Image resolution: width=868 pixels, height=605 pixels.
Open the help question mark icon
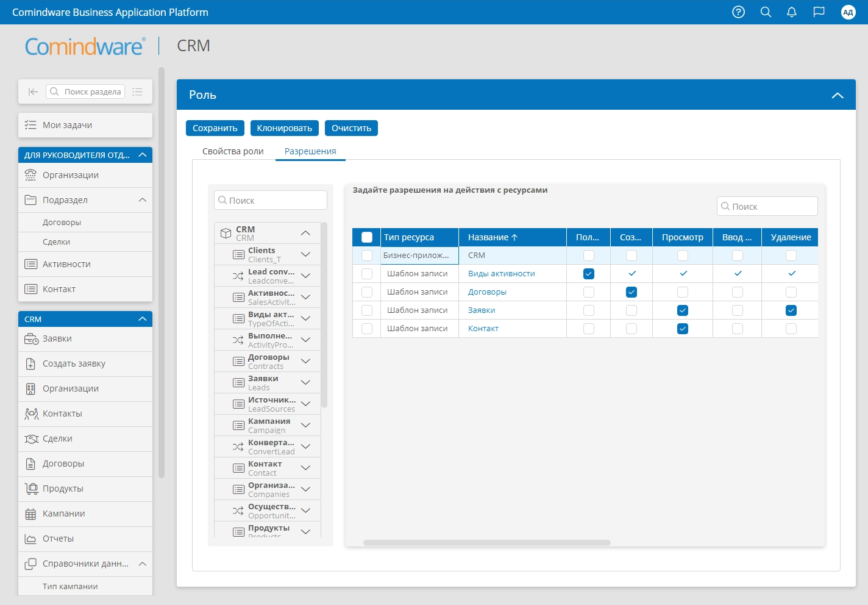[x=738, y=12]
